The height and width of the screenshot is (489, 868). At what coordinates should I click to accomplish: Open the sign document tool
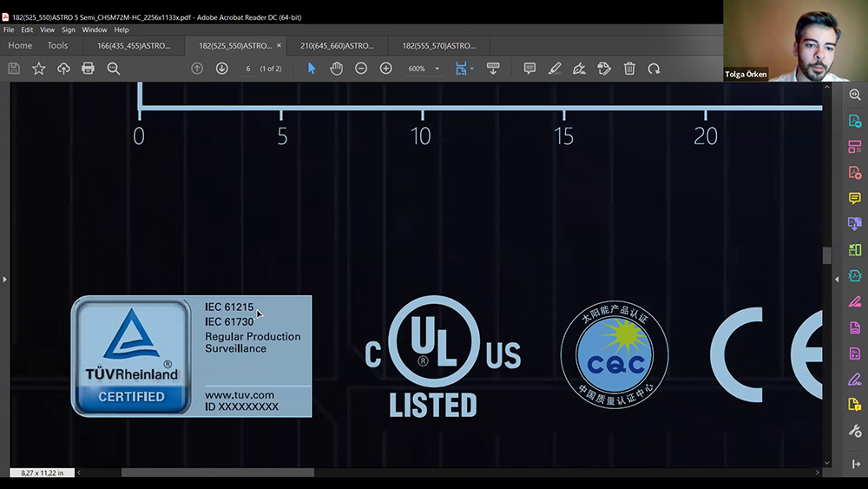(579, 68)
